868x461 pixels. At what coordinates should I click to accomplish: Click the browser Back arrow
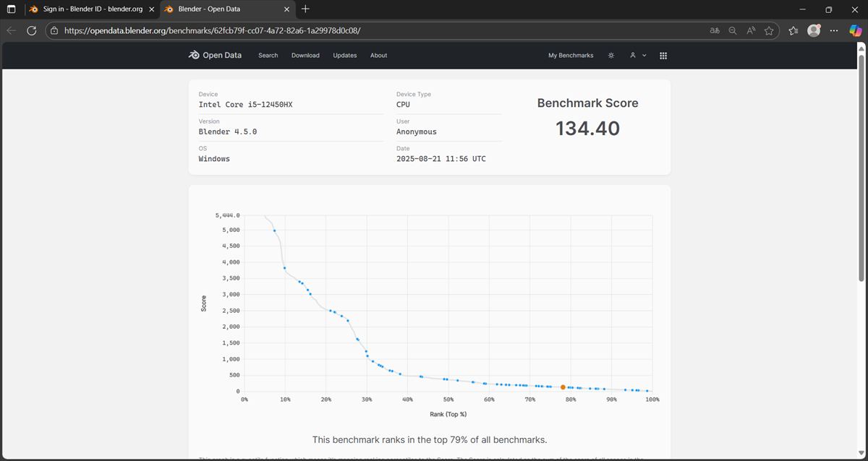tap(11, 31)
